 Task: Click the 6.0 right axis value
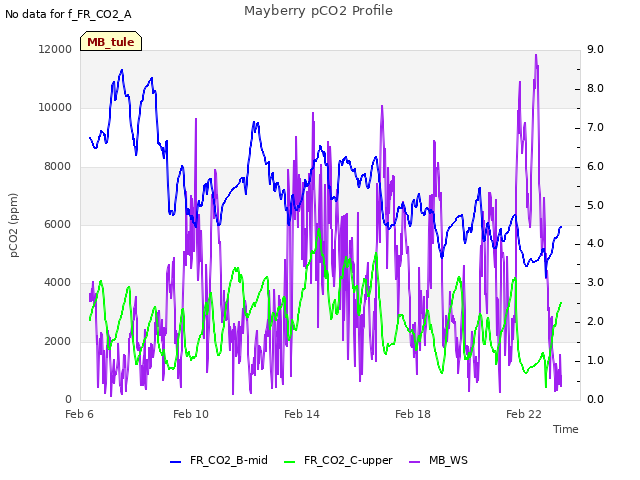595,167
